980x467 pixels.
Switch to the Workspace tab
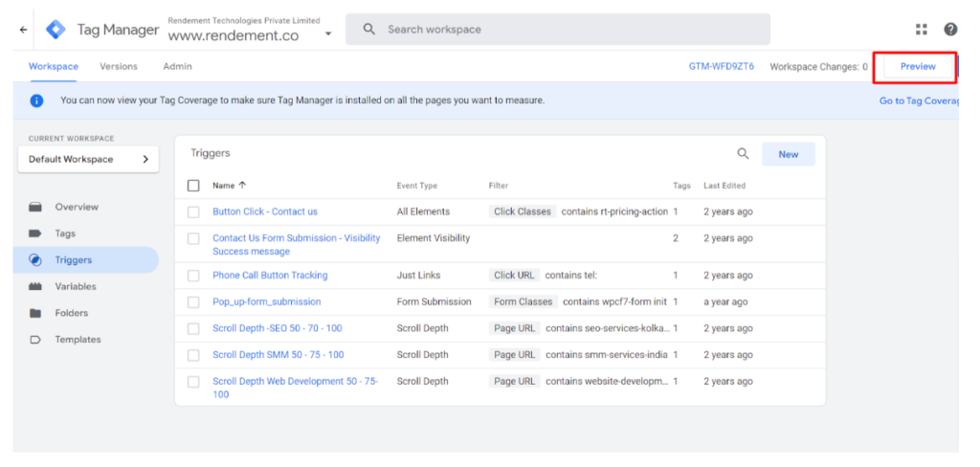(x=54, y=66)
